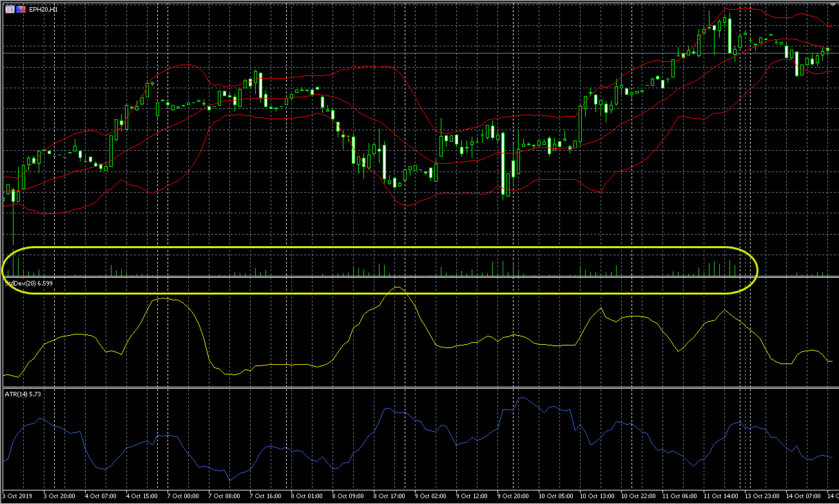
Task: Click the 10 Oct 05:00 time label
Action: coord(556,496)
